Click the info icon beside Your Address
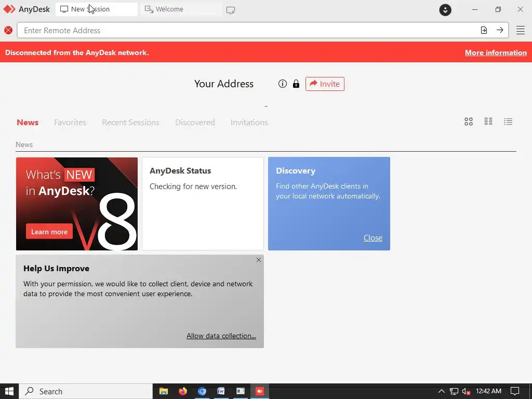This screenshot has height=399, width=532. coord(282,84)
